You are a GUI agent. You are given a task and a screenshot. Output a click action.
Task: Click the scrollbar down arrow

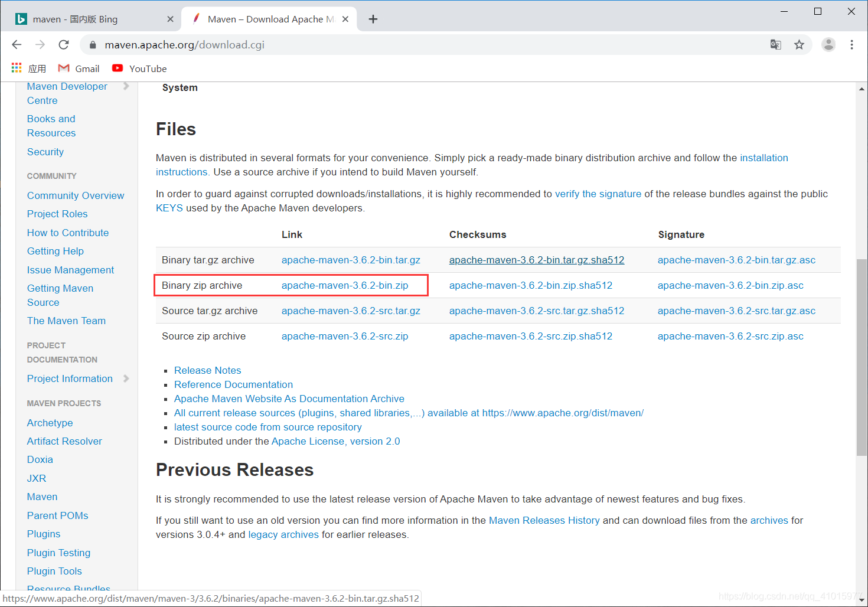pos(862,601)
